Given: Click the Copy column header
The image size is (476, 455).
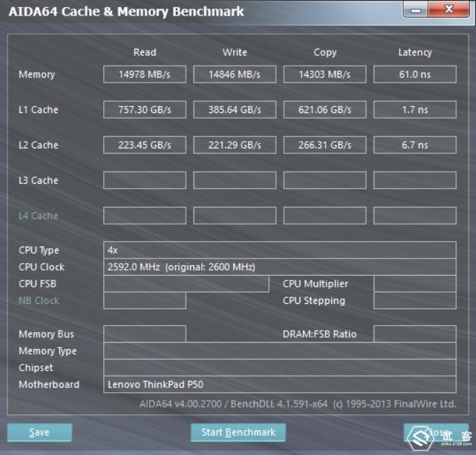Looking at the screenshot, I should coord(325,52).
